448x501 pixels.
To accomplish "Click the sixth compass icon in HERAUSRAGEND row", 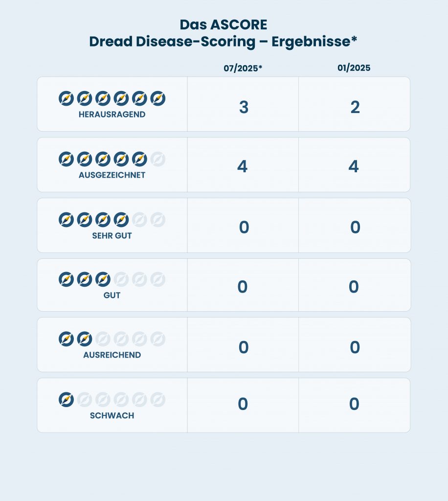I will pyautogui.click(x=158, y=98).
